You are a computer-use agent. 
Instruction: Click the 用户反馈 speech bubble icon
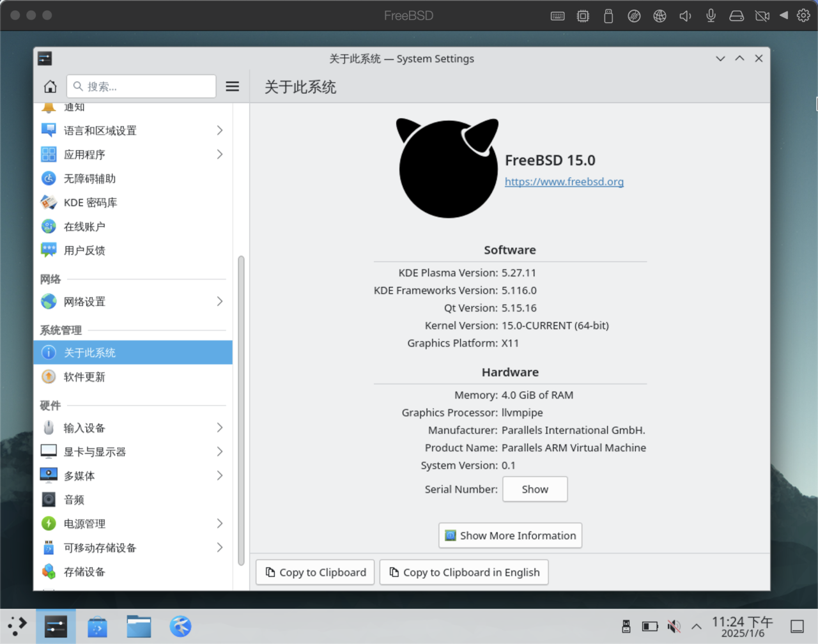click(49, 250)
